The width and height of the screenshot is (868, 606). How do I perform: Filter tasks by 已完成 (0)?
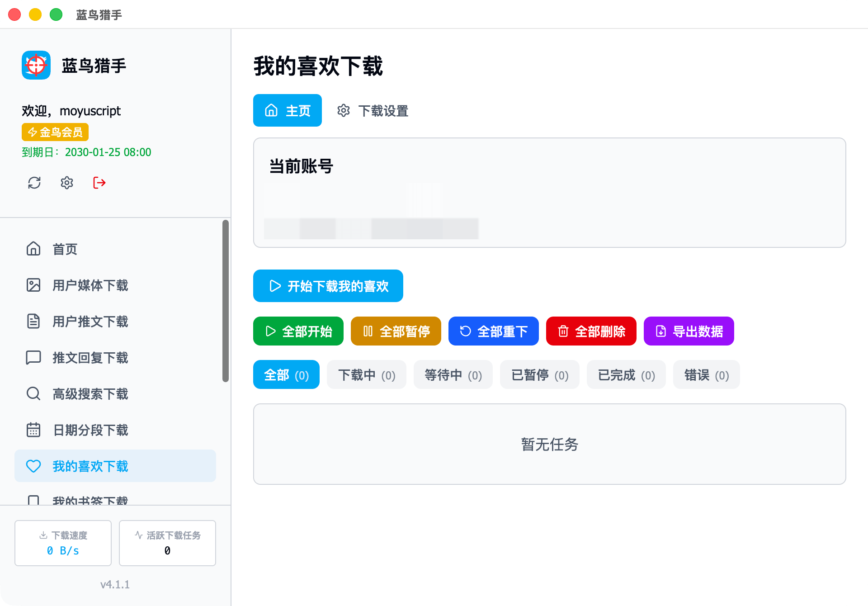point(626,375)
